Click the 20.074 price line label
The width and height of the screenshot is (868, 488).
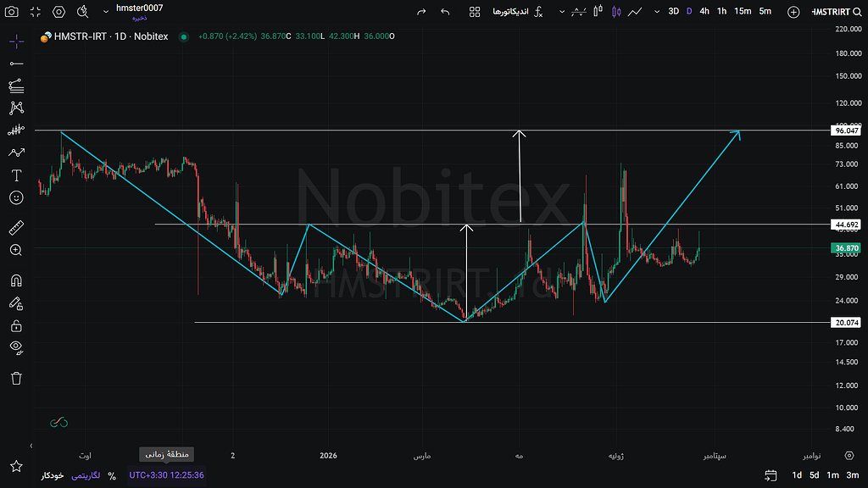[847, 323]
